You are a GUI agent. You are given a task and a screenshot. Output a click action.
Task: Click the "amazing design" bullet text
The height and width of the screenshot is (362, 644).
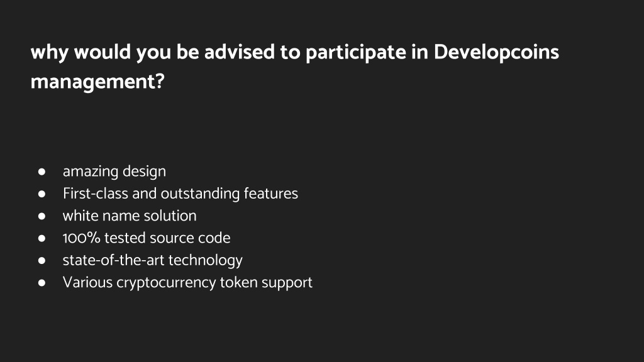click(114, 172)
